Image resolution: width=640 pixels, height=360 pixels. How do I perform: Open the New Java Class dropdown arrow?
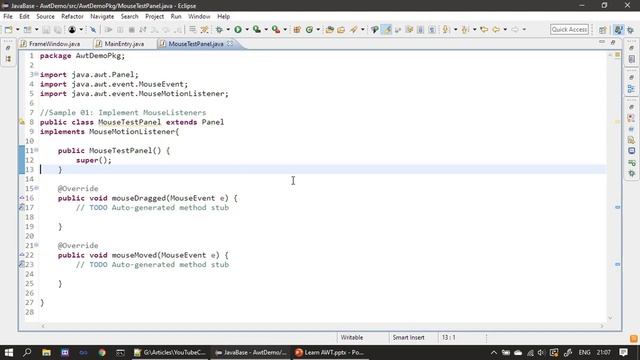point(318,29)
